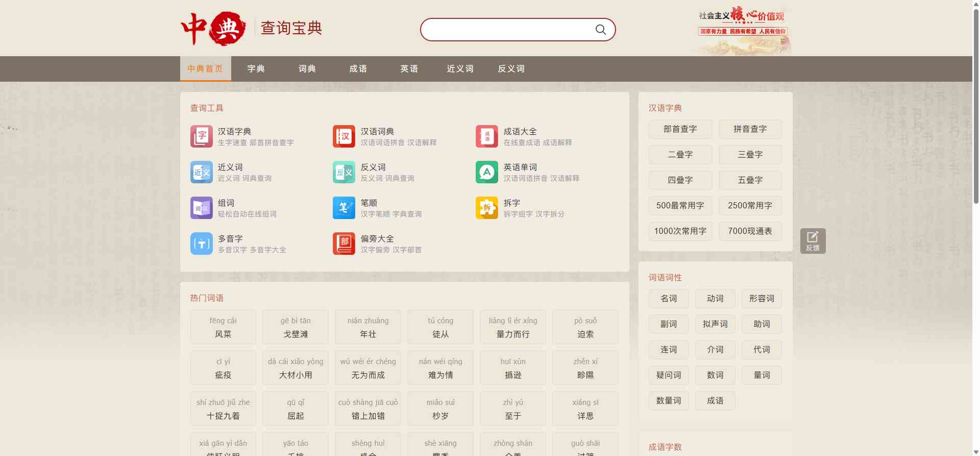Click the page vertical scrollbar
Screen dimensions: 980x456
(976, 102)
